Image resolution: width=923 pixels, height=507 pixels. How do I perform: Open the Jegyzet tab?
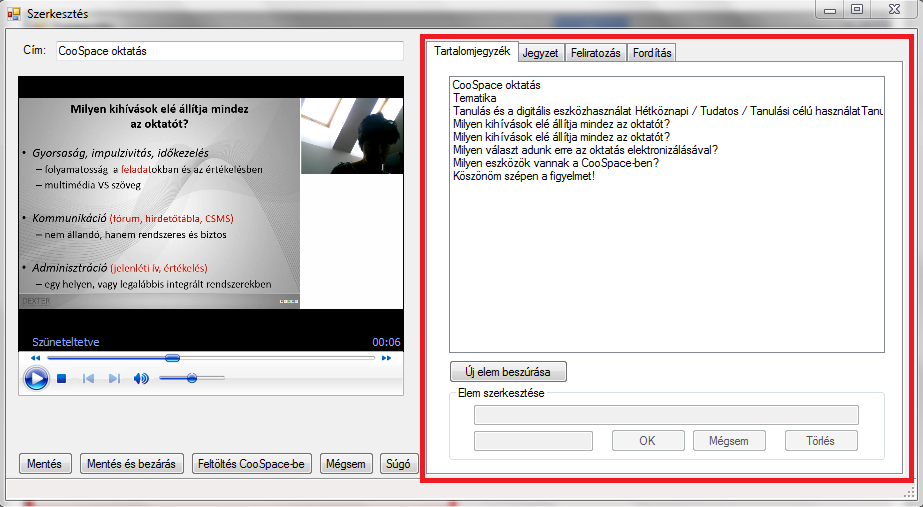coord(540,53)
